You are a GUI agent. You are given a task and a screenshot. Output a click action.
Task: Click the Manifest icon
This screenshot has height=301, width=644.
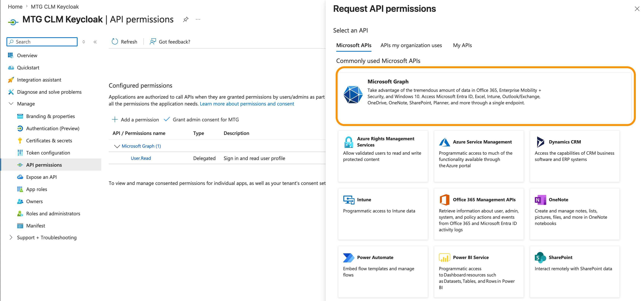point(20,226)
